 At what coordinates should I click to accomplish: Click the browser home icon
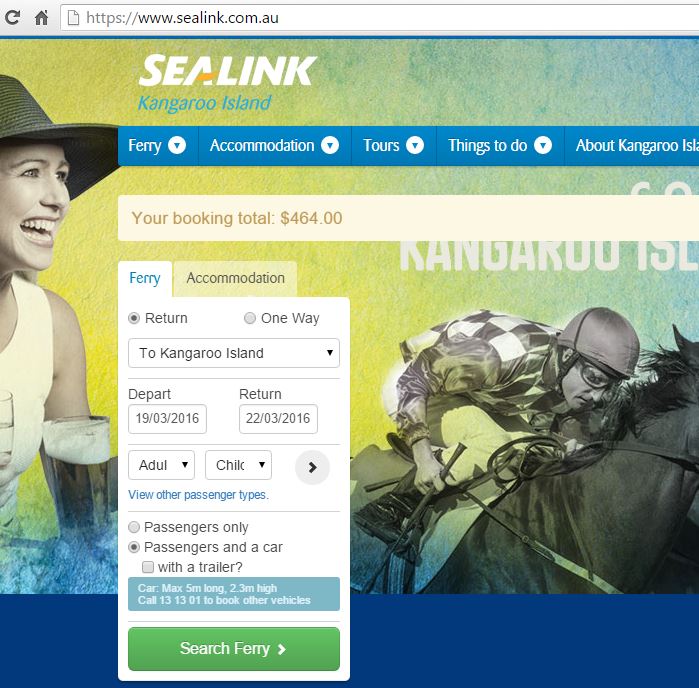click(41, 18)
